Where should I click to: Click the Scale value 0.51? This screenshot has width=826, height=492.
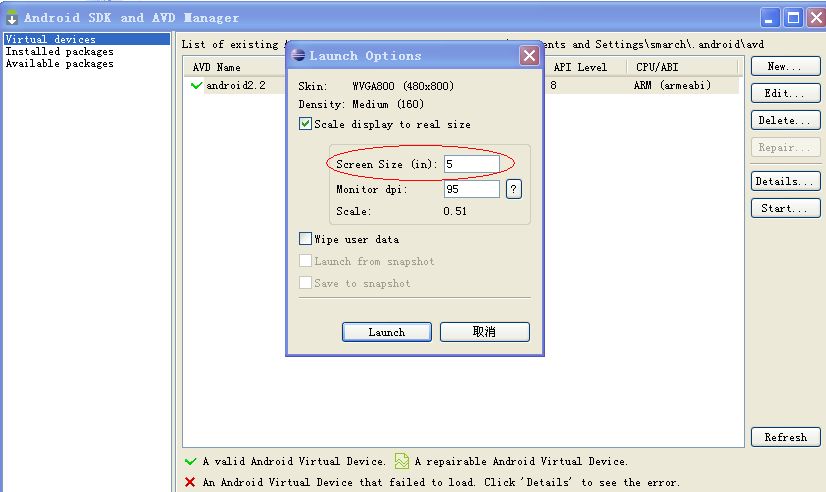click(x=455, y=211)
